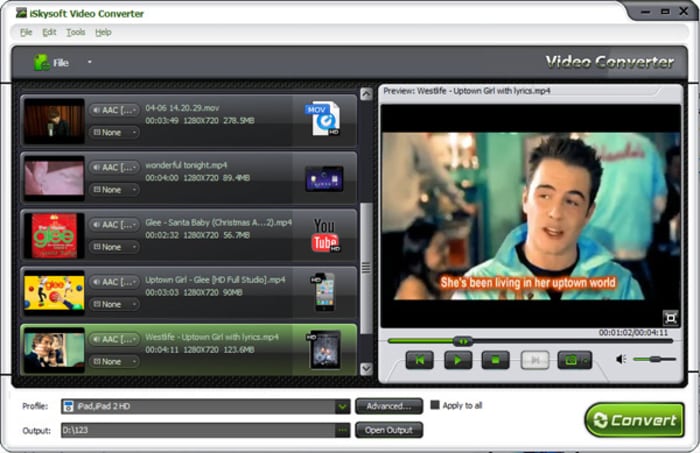This screenshot has height=453, width=700.
Task: Click the MOV HD output format icon
Action: coord(323,119)
